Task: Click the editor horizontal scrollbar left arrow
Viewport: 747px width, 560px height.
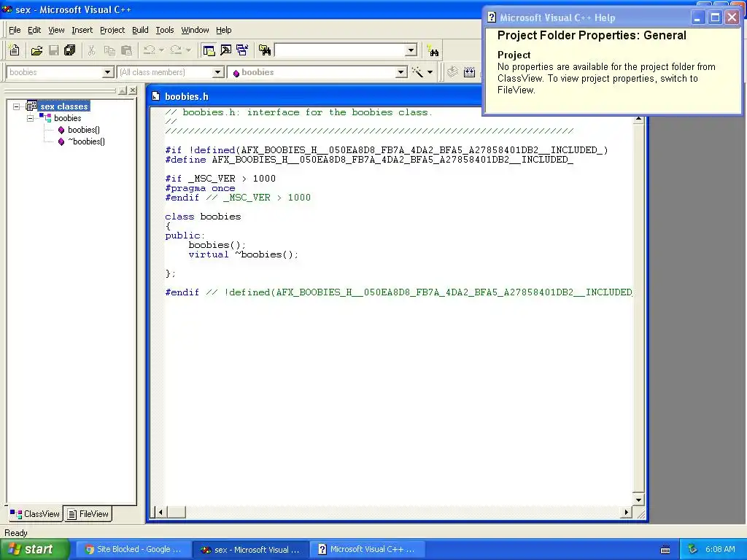Action: pyautogui.click(x=160, y=513)
